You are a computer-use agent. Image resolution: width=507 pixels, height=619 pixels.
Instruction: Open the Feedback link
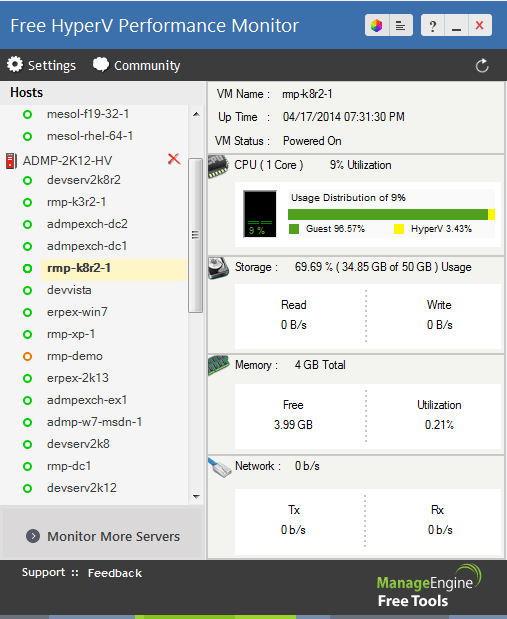pos(115,573)
